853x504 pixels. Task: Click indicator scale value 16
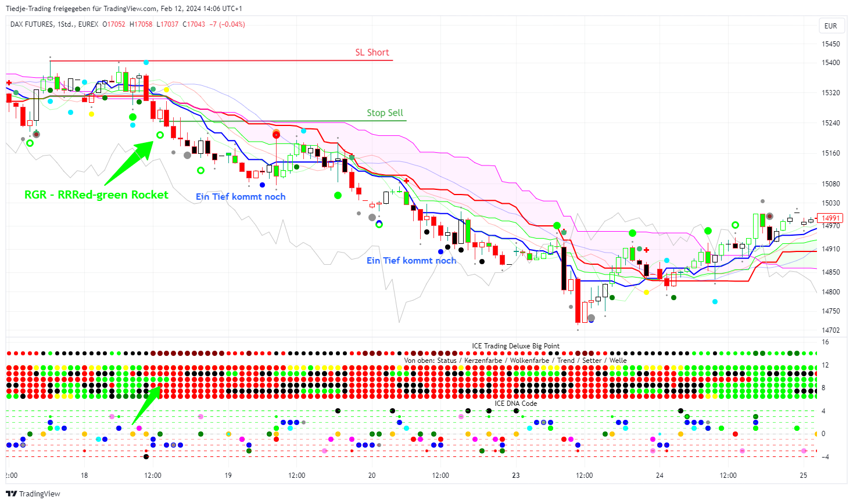point(825,342)
